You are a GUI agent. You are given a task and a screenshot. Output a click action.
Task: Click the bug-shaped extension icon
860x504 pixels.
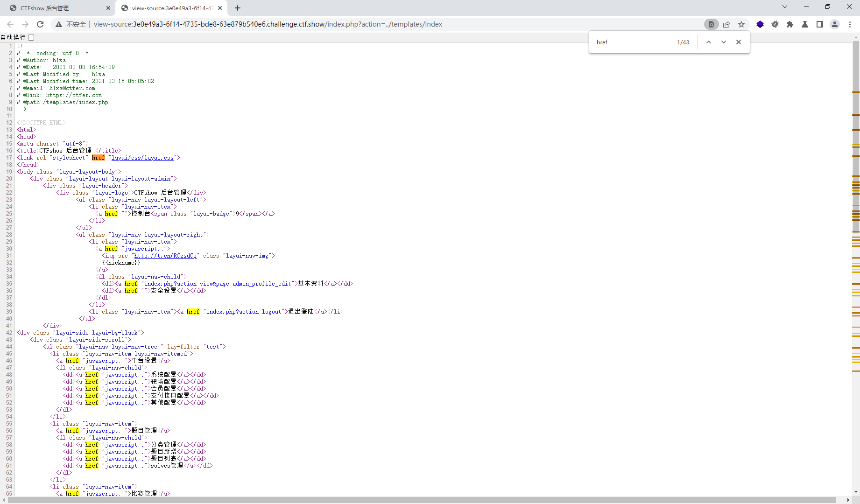click(x=775, y=24)
